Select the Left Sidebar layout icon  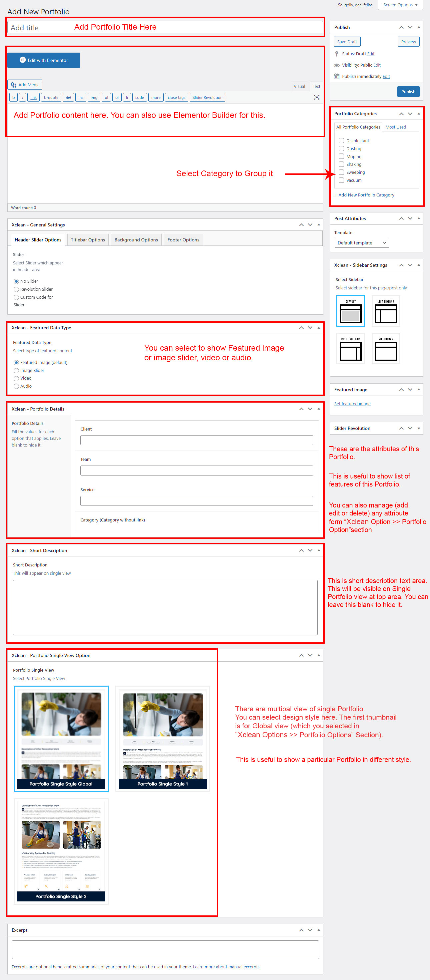(x=385, y=311)
